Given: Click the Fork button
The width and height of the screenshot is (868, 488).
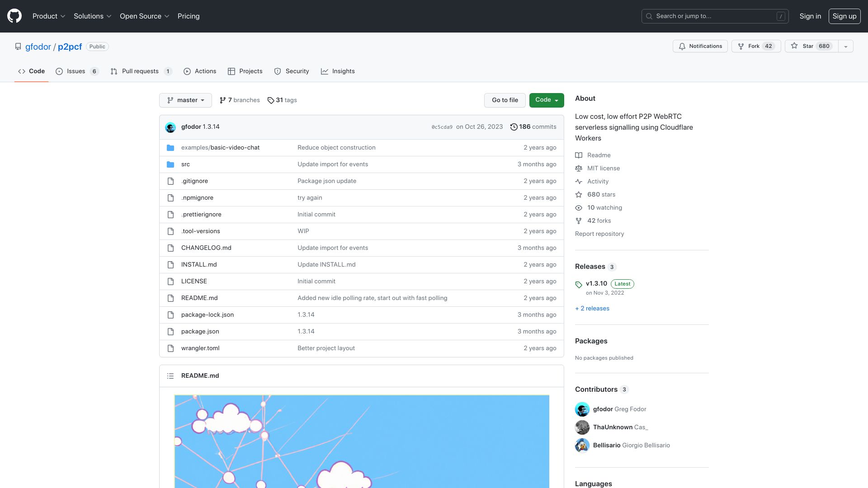Looking at the screenshot, I should tap(756, 46).
